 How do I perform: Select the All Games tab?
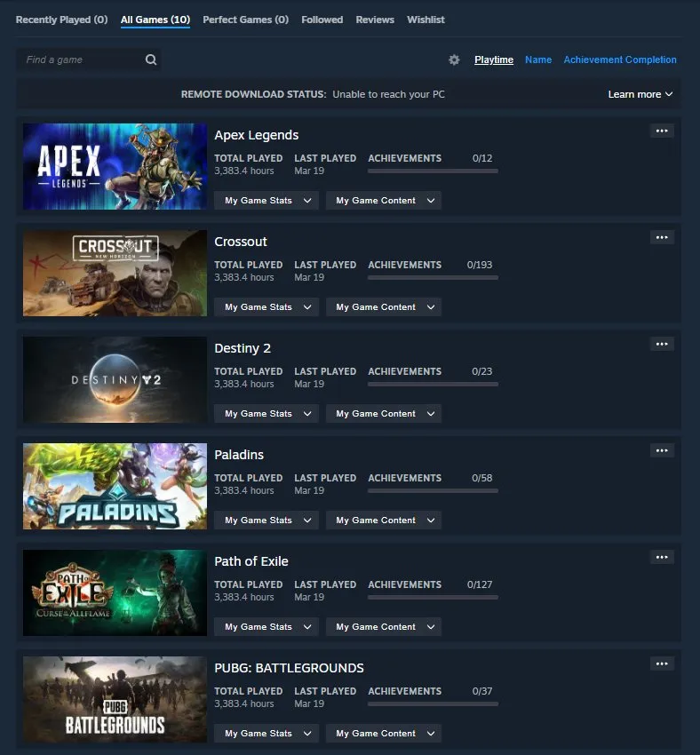tap(155, 20)
